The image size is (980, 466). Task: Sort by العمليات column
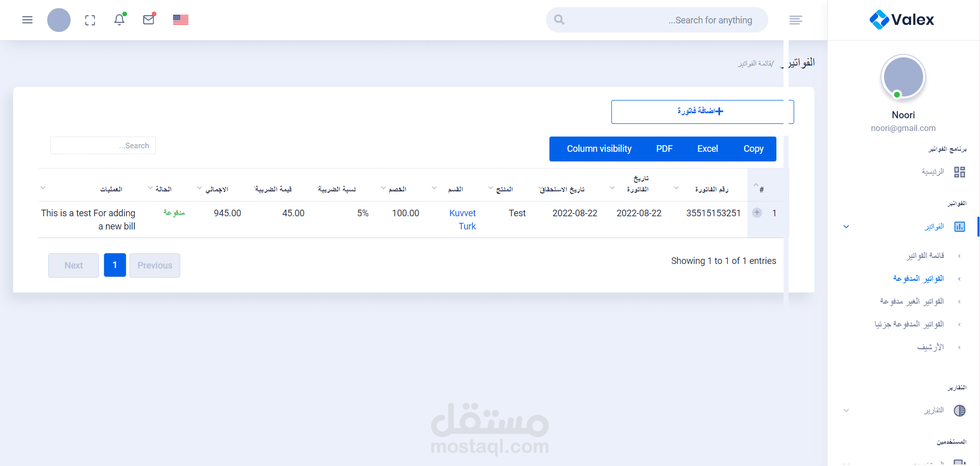(x=111, y=189)
